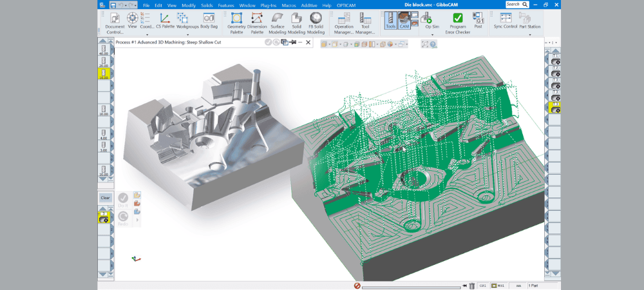Open Solid Modeling tools

coord(296,23)
